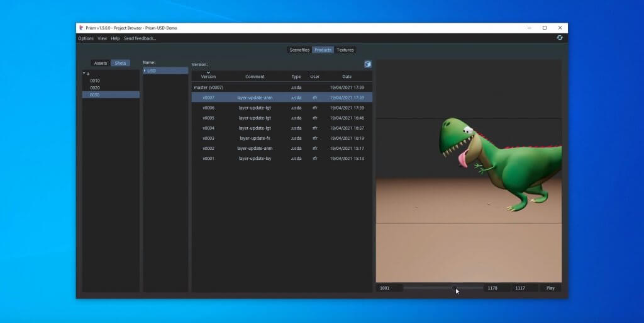Select version v0004 row
Viewport: 644px width, 323px height.
point(282,128)
